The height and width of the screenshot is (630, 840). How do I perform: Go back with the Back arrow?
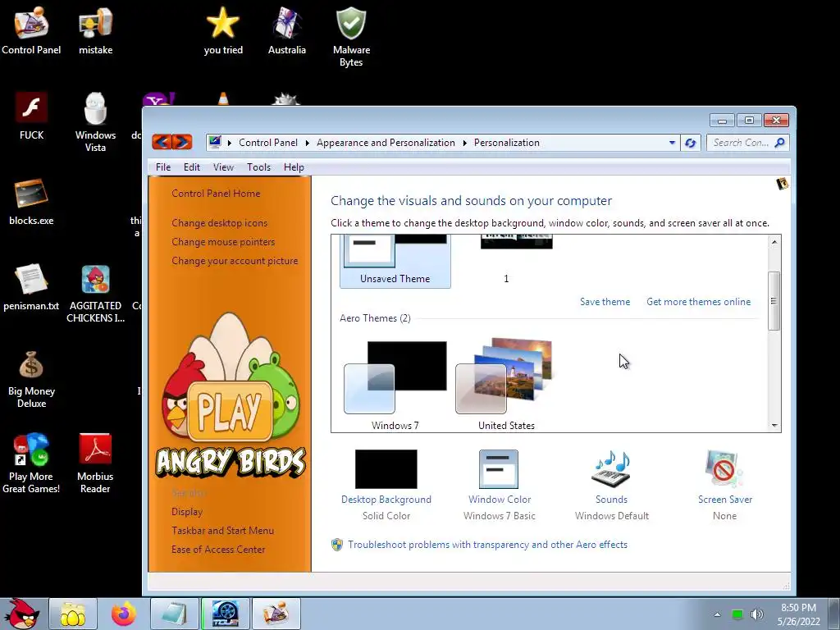(x=162, y=142)
